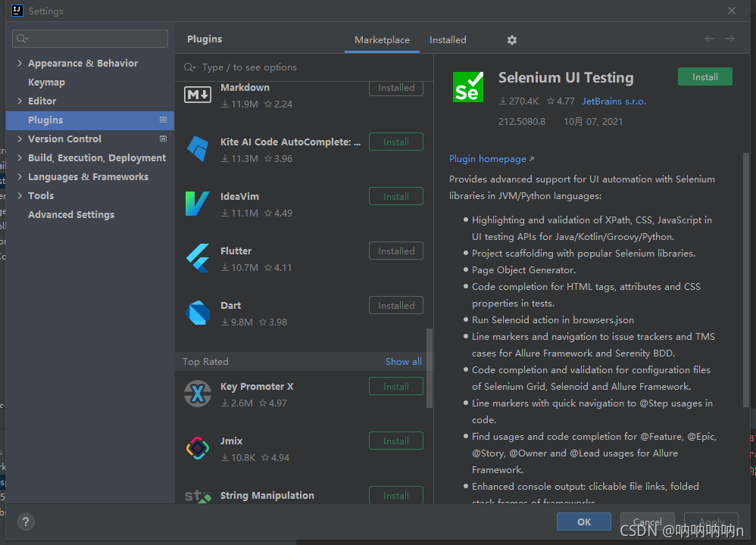Screen dimensions: 756x545
Task: Expand Languages & Frameworks section
Action: (x=20, y=177)
